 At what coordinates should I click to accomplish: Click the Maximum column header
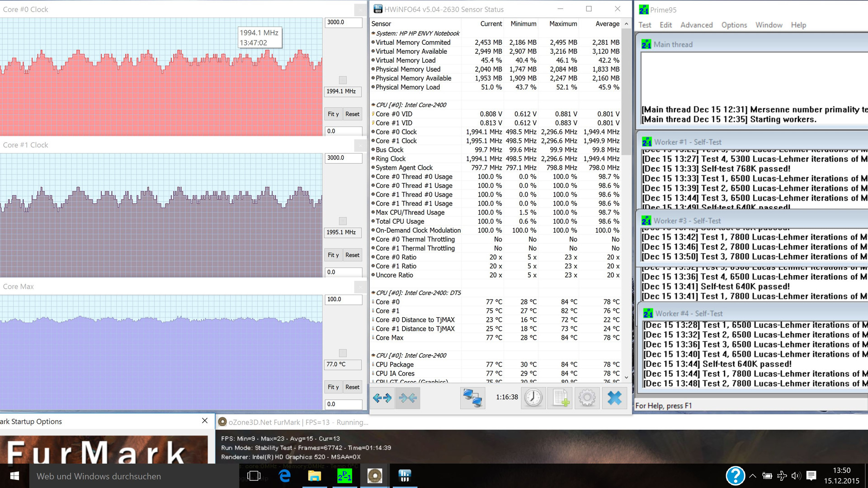563,23
